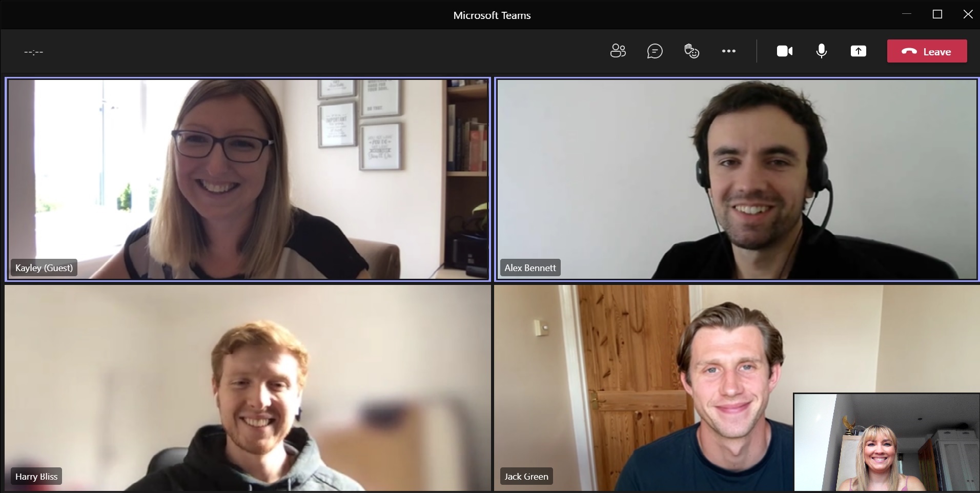Click the self-view video preview

(886, 442)
